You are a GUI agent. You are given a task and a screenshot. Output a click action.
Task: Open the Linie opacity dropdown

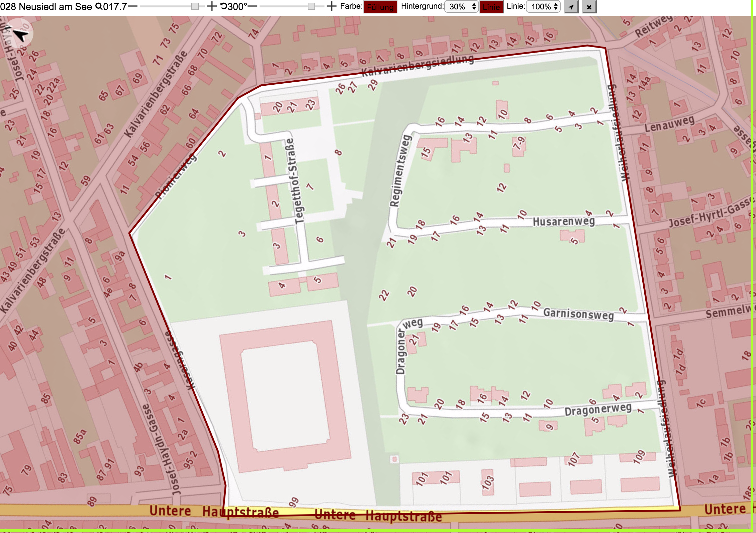coord(544,7)
